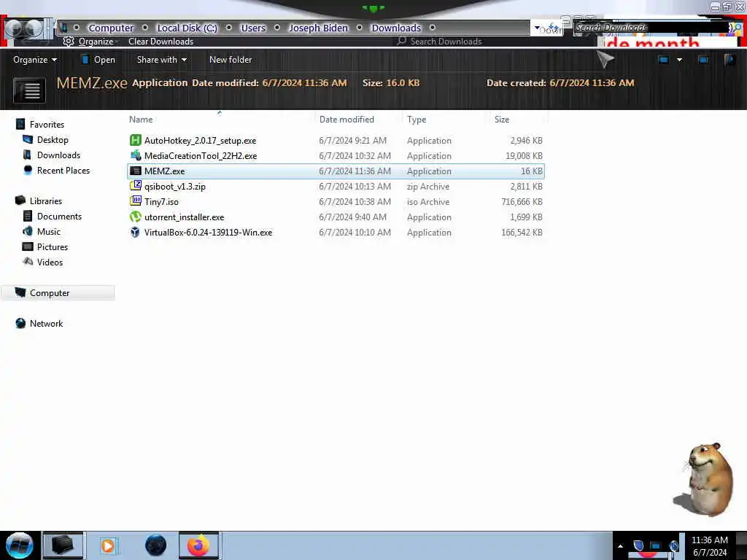Click the Documents library icon
This screenshot has width=747, height=560.
[x=28, y=216]
